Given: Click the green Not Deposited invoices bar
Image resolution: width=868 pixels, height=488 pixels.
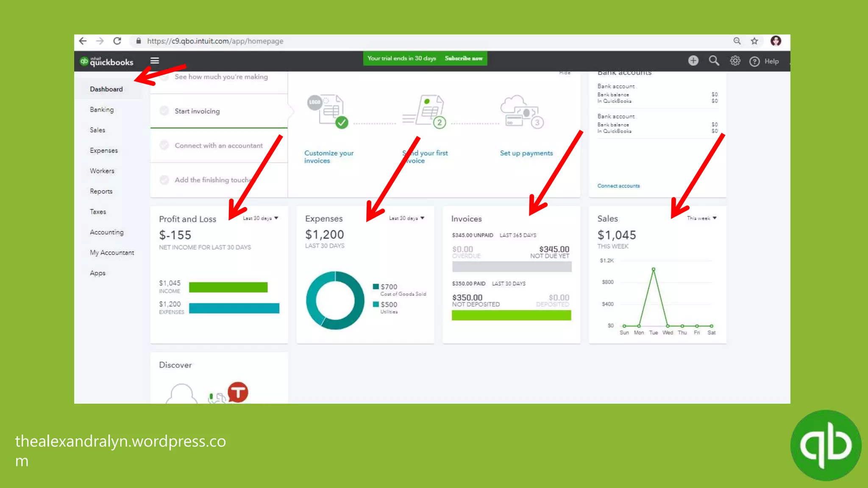Looking at the screenshot, I should pos(511,315).
